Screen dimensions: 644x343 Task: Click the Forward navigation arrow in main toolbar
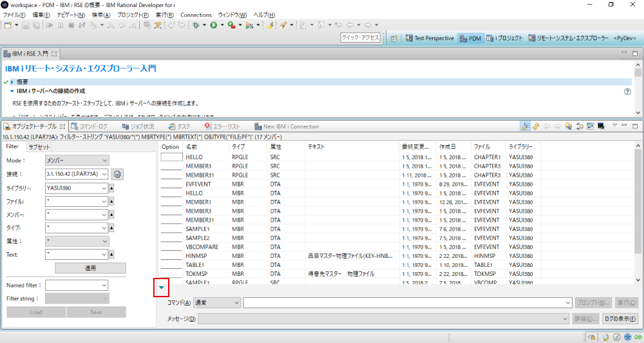368,25
